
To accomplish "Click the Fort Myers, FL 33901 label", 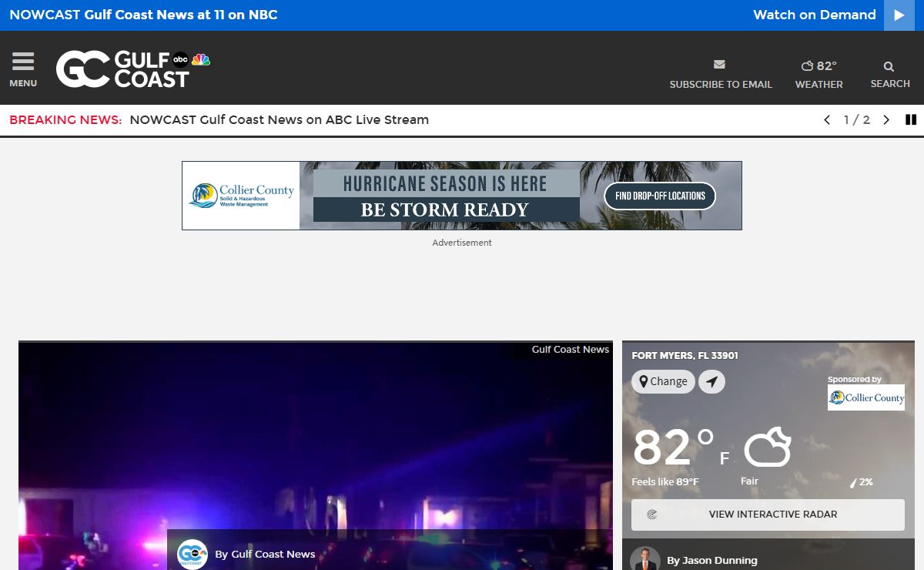I will coord(685,356).
